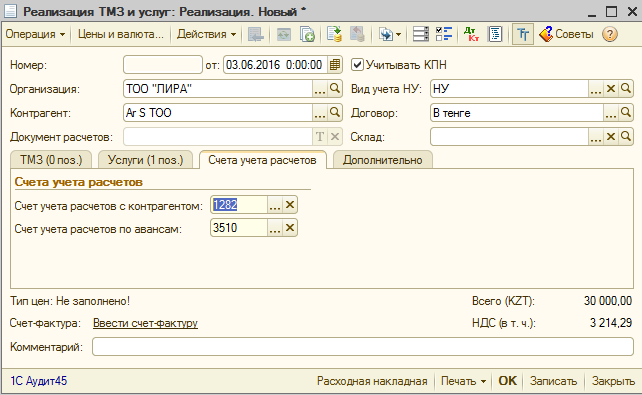The width and height of the screenshot is (642, 395).
Task: Click magnifier to open Вид учета НУ
Action: point(626,88)
